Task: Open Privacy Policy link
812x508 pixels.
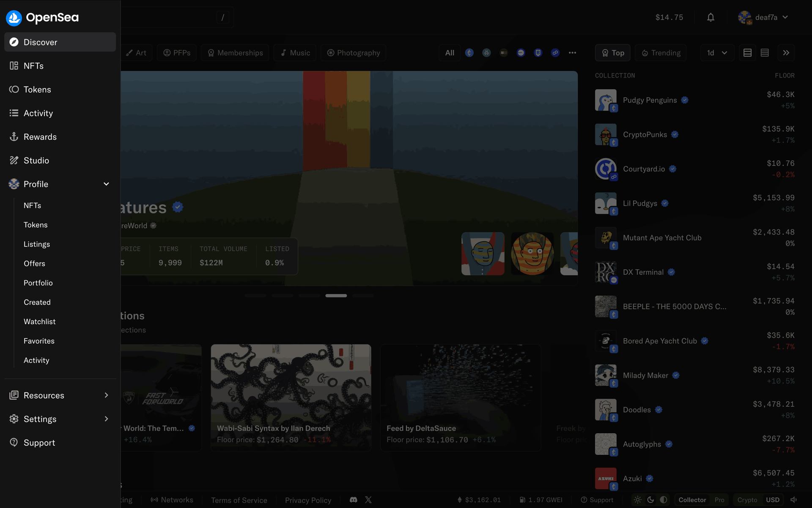Action: (x=308, y=500)
